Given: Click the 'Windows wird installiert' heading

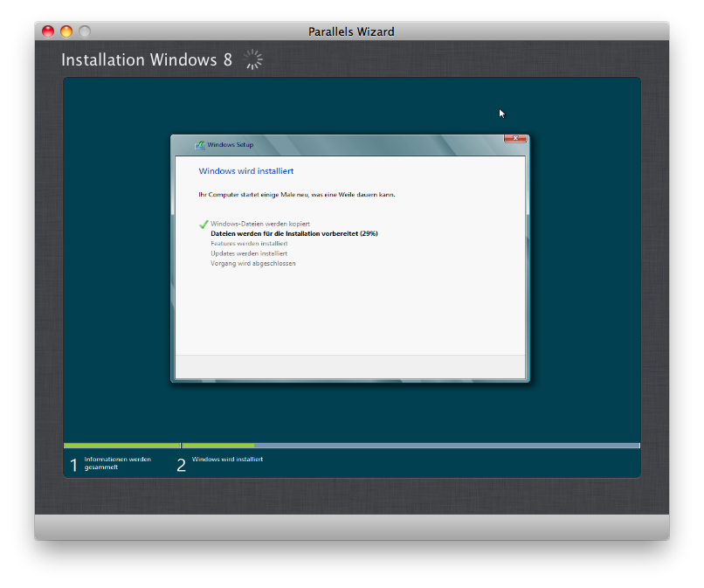Looking at the screenshot, I should [x=246, y=171].
